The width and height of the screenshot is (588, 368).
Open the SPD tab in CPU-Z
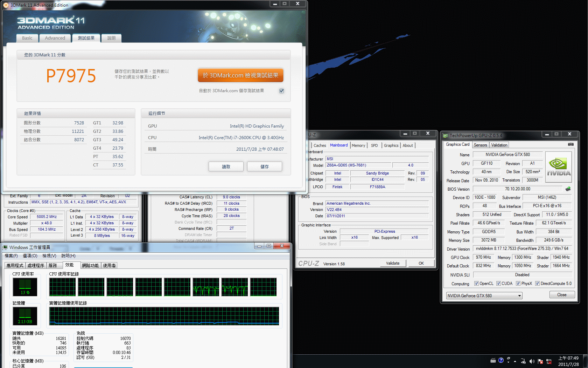[x=374, y=145]
